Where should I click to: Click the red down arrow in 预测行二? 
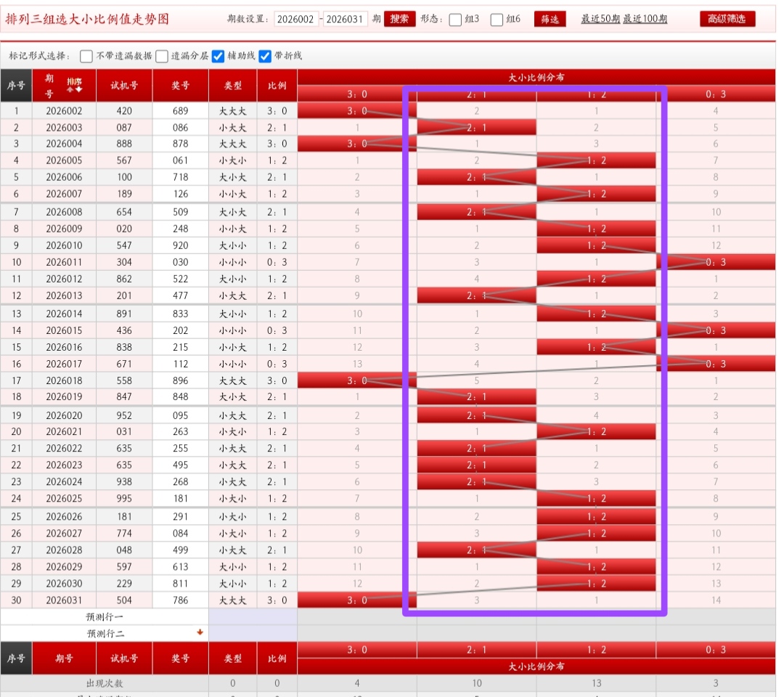[x=200, y=632]
